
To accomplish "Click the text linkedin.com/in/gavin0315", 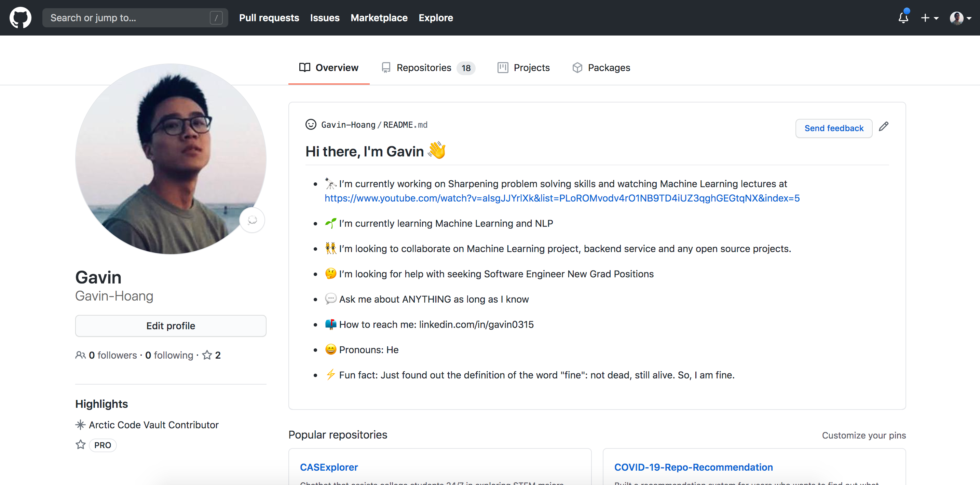I will (x=476, y=324).
